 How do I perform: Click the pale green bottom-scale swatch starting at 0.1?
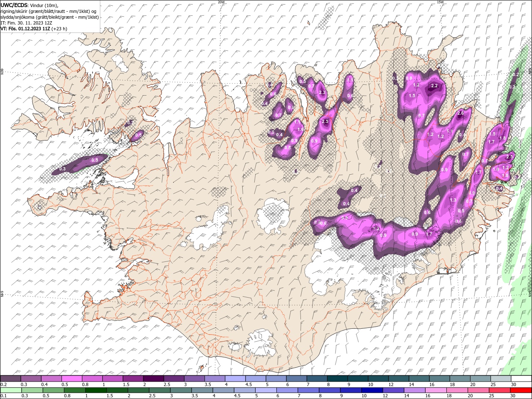point(11,390)
